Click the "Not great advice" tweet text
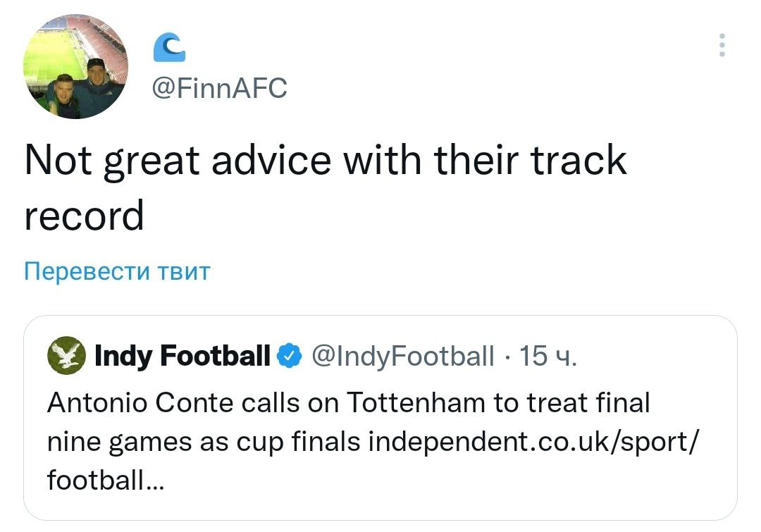Viewport: 761px width, 532px height. 176,160
